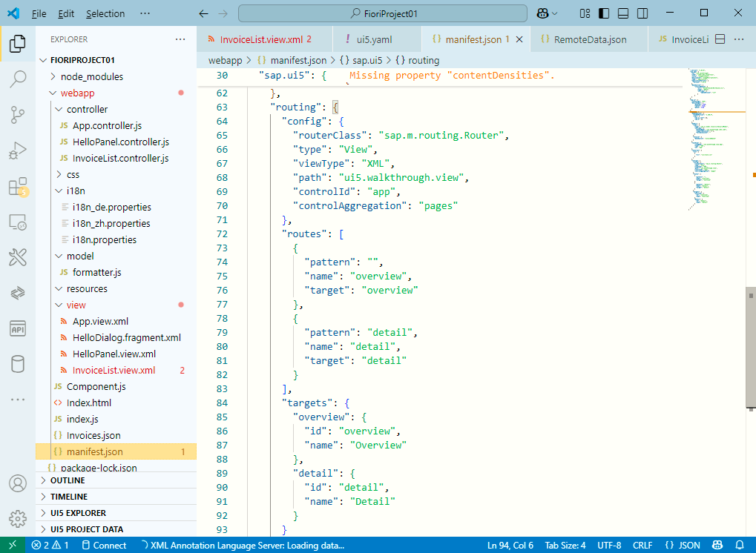Click the code minimap

tap(717, 139)
